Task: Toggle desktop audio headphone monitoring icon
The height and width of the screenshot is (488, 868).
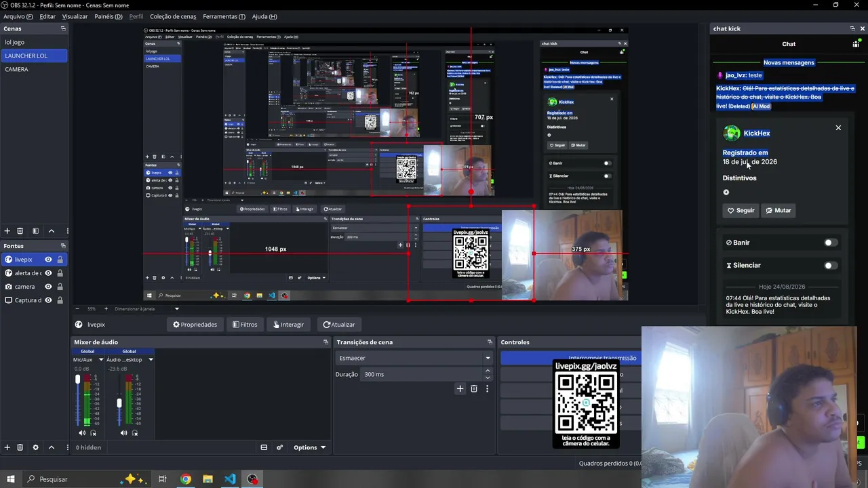Action: 135,433
